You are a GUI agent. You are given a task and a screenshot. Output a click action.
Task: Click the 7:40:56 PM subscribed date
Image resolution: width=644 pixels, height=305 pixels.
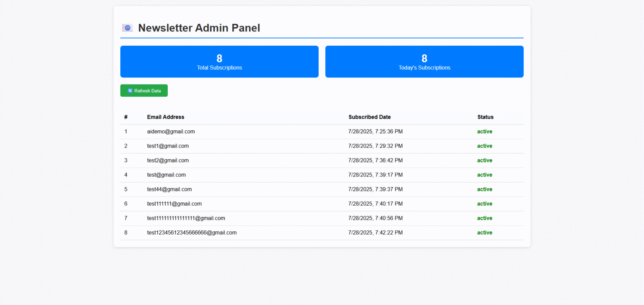coord(375,218)
